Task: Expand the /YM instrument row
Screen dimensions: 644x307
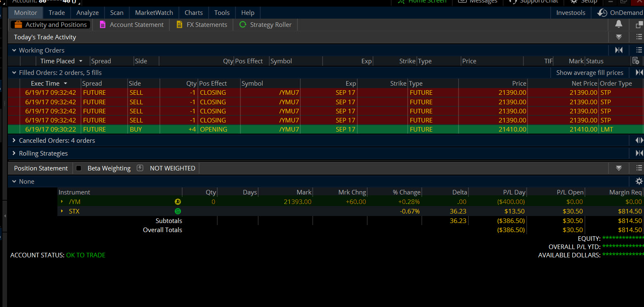Action: 62,201
